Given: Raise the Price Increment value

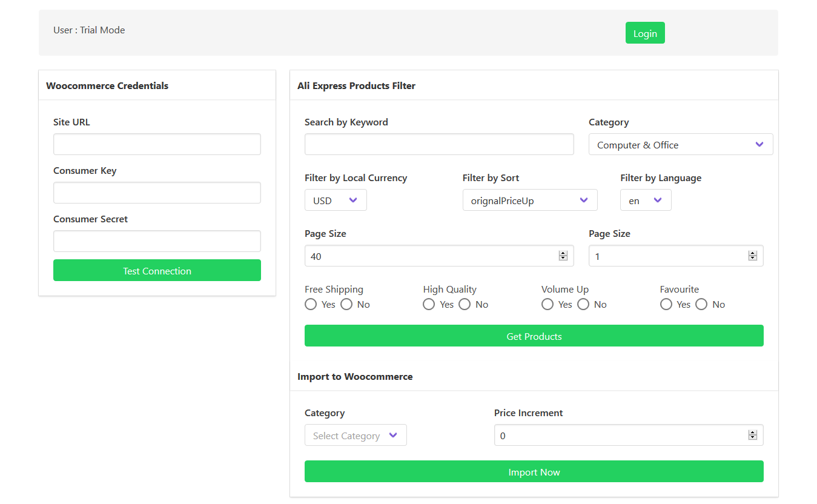Looking at the screenshot, I should [x=753, y=433].
